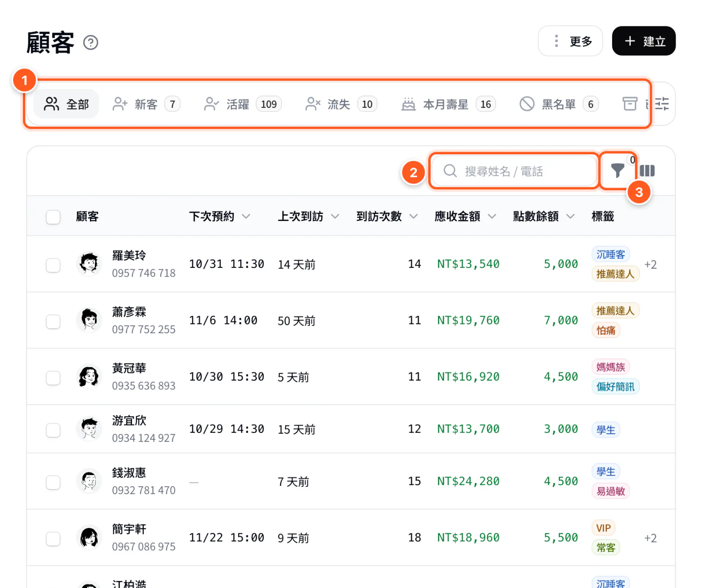Click 簡宇軒's avatar
This screenshot has height=588, width=702.
pyautogui.click(x=89, y=538)
